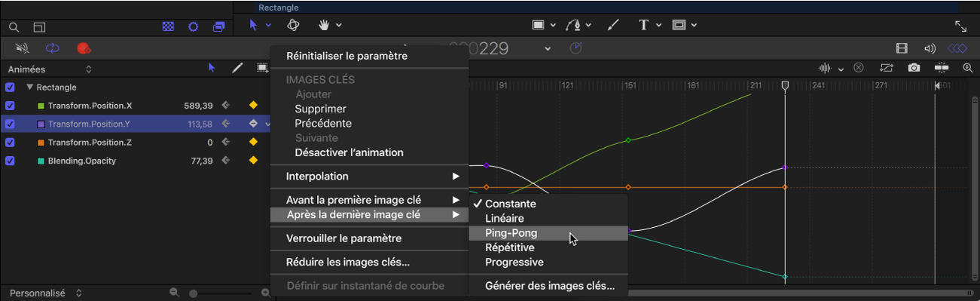Image resolution: width=980 pixels, height=301 pixels.
Task: Open the Position.Y animation menu arrow
Action: tap(268, 124)
